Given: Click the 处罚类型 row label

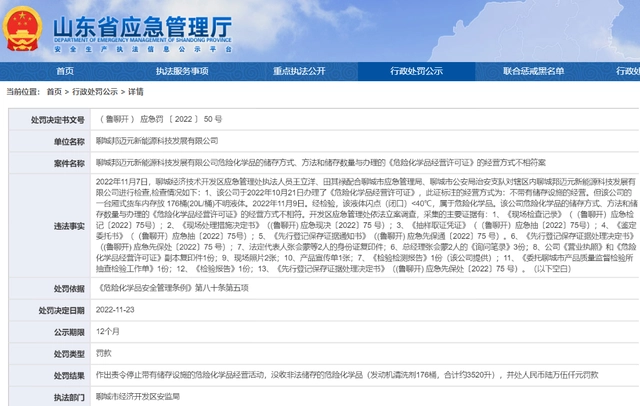Looking at the screenshot, I should coord(69,354).
